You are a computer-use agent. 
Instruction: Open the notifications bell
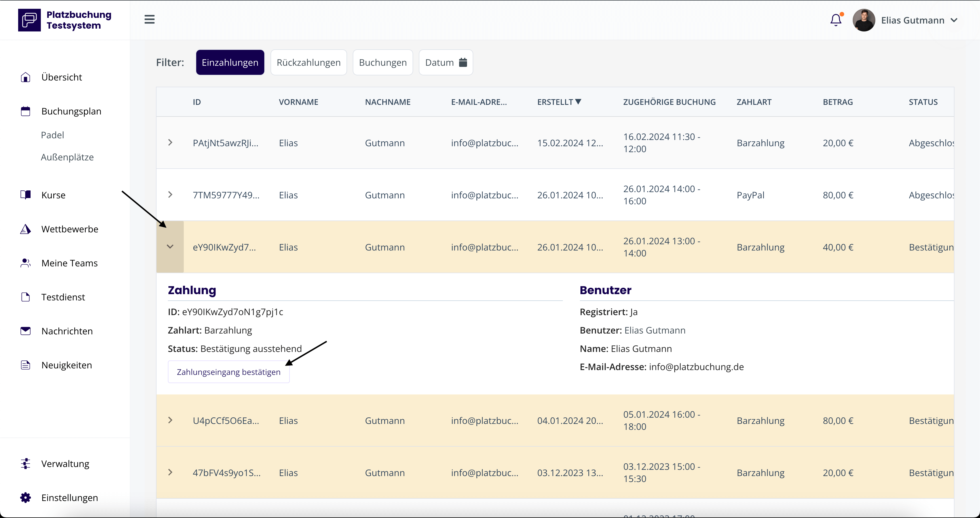836,20
